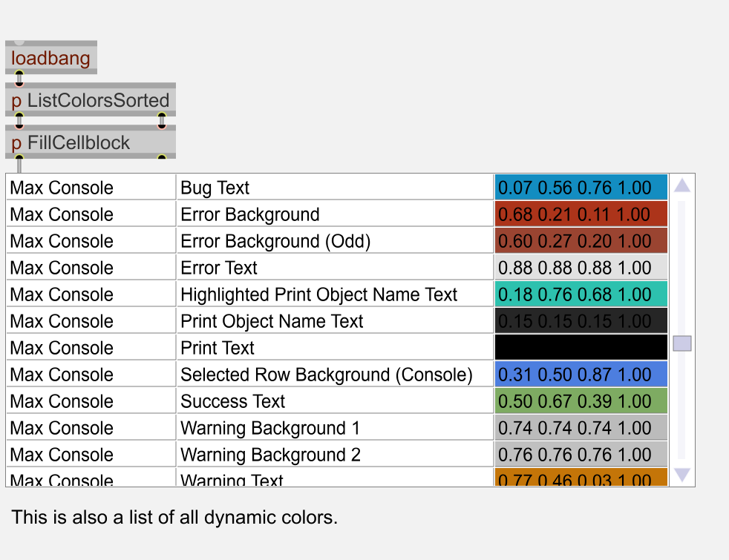Viewport: 729px width, 560px height.
Task: Click the orange Warning Text color cell
Action: click(581, 479)
